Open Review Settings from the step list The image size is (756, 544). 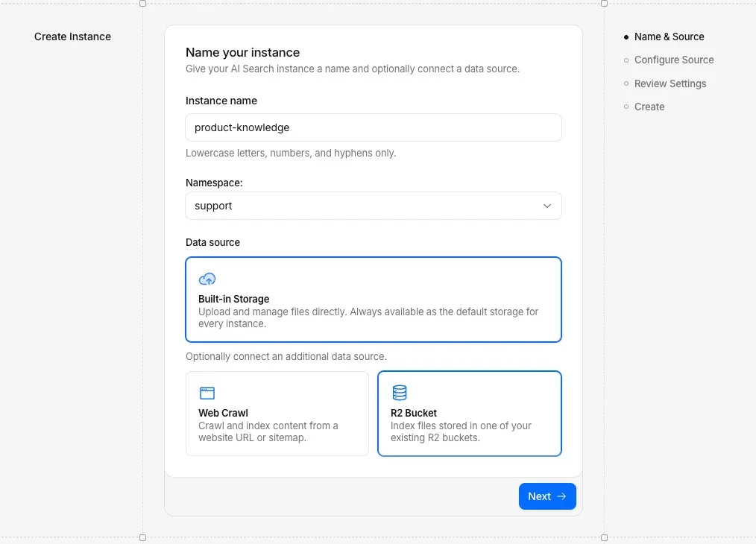point(670,83)
